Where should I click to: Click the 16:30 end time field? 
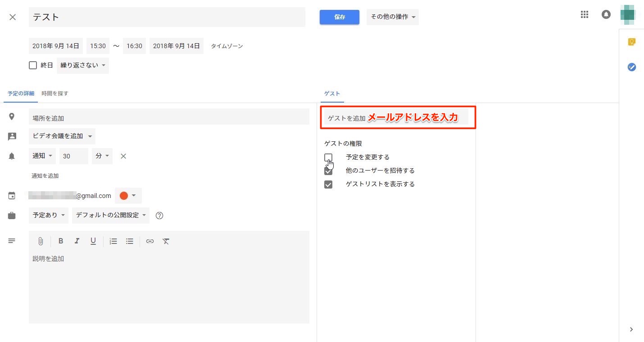pos(134,46)
